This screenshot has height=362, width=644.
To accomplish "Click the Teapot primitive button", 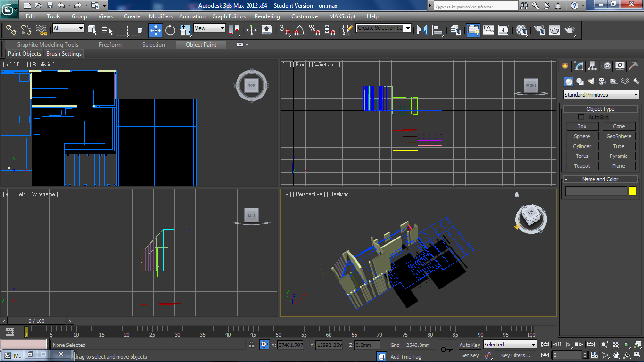I will point(582,165).
